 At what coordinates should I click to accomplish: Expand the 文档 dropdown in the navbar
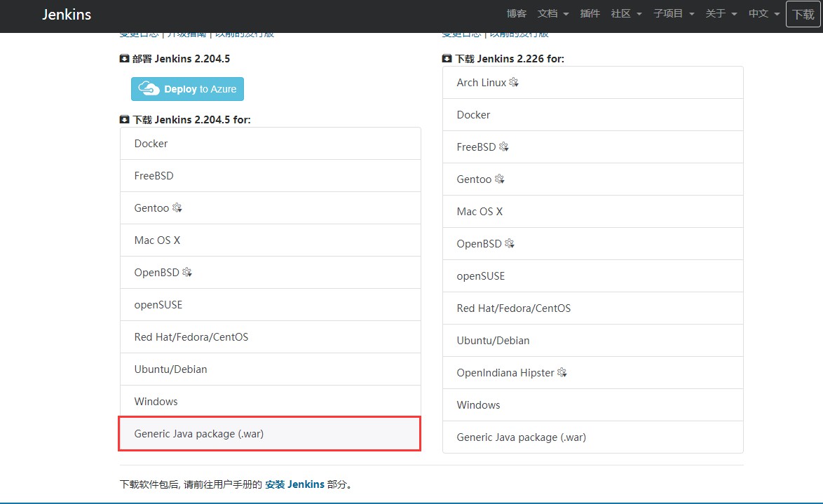(553, 14)
